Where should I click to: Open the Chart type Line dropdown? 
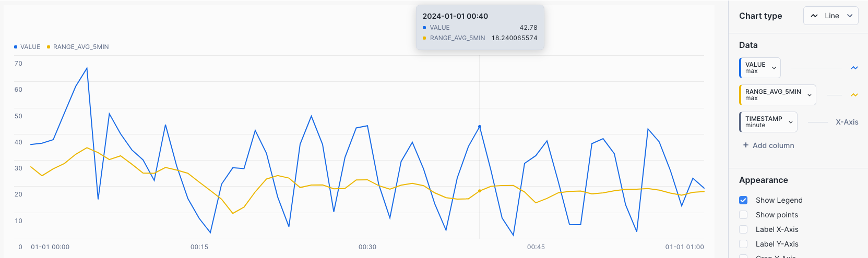coord(830,16)
